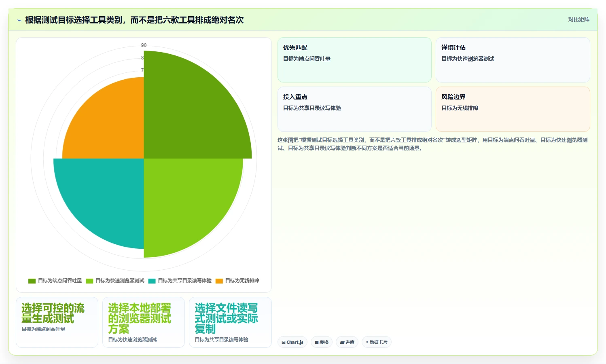Select the 进度 tag
The height and width of the screenshot is (364, 606).
347,342
